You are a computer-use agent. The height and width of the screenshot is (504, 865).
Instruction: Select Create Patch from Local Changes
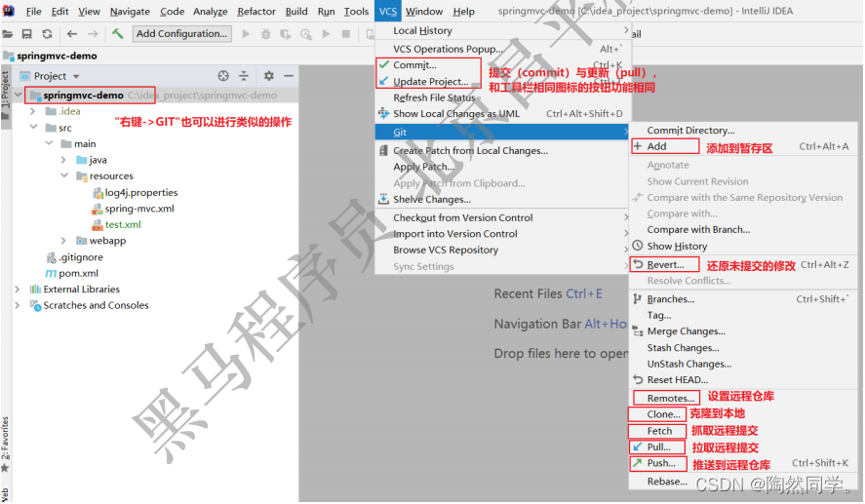click(503, 150)
